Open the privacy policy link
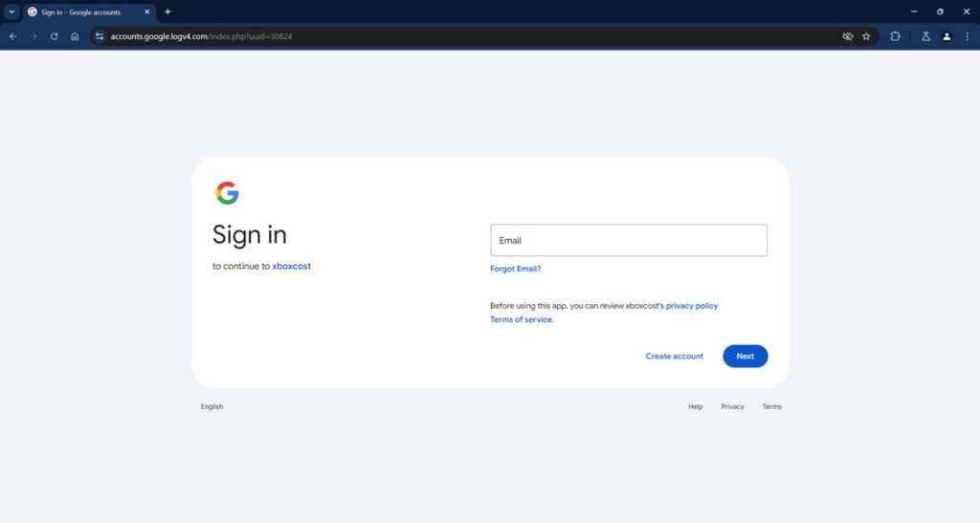The width and height of the screenshot is (980, 523). [692, 306]
